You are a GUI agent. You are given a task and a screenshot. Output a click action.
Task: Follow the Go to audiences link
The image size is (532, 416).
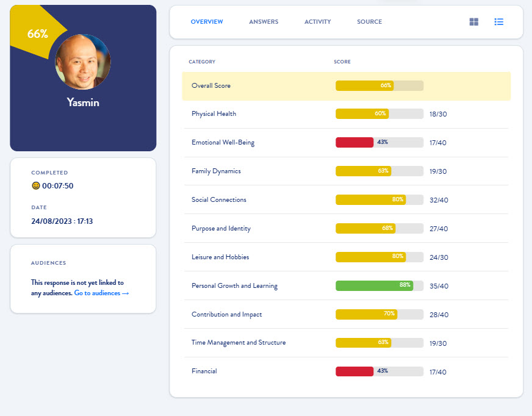[x=98, y=293]
